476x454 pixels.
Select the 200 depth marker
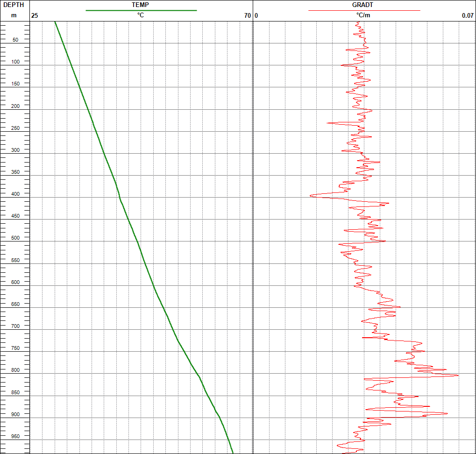pyautogui.click(x=15, y=106)
